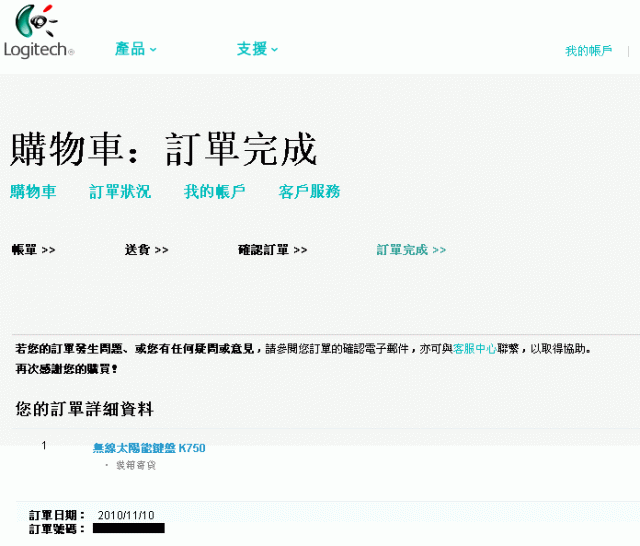Click the quantity 1 in order row
This screenshot has height=546, width=640.
click(x=44, y=446)
